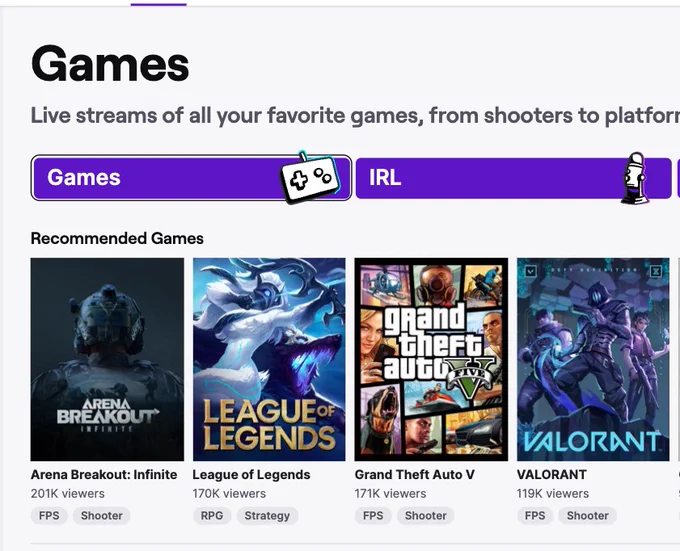Image resolution: width=680 pixels, height=551 pixels.
Task: Click the League of Legends title link
Action: point(251,475)
